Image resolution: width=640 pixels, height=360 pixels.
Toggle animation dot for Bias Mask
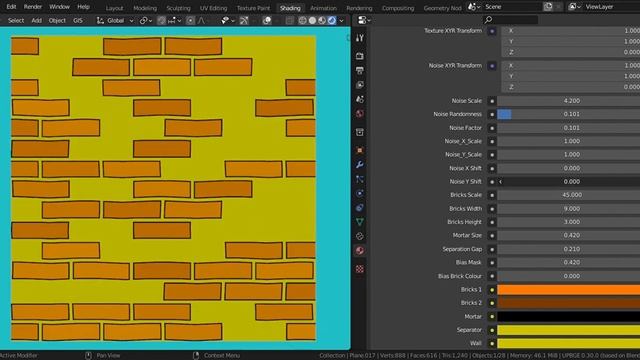(492, 262)
